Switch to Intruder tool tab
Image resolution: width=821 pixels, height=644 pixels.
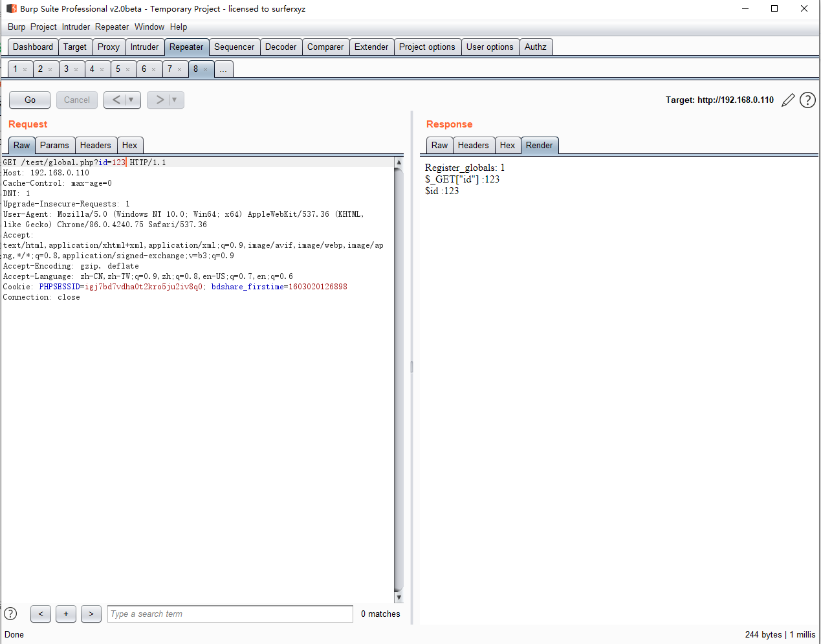[x=144, y=47]
